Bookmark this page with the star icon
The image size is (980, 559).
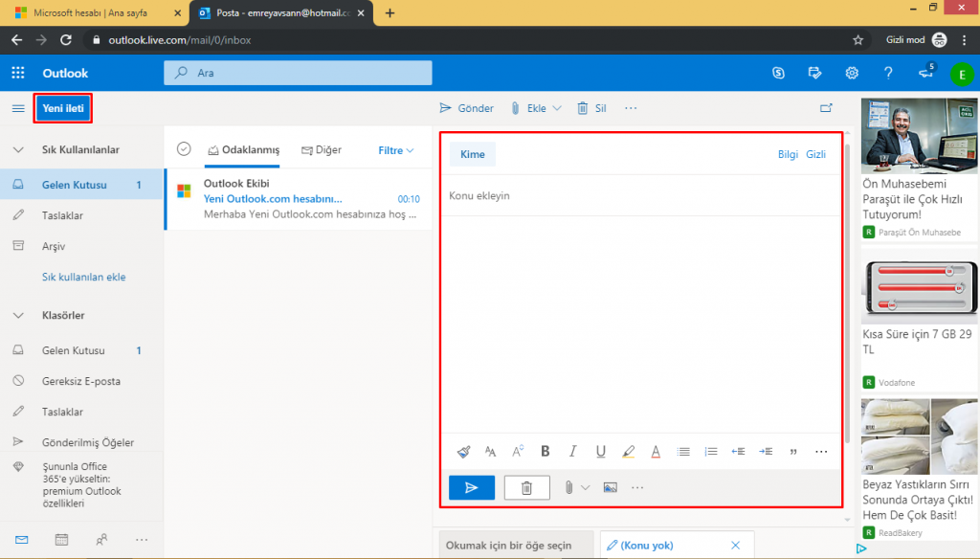858,40
